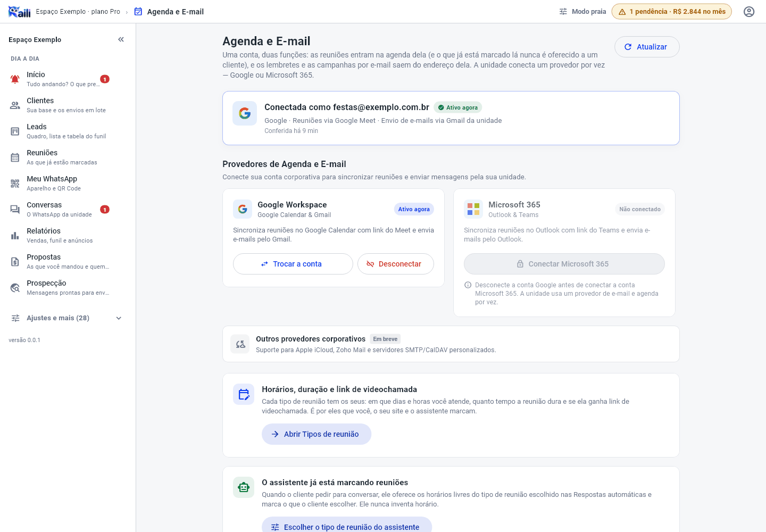The width and height of the screenshot is (766, 532).
Task: Click the Início alarm bell icon
Action: (15, 79)
